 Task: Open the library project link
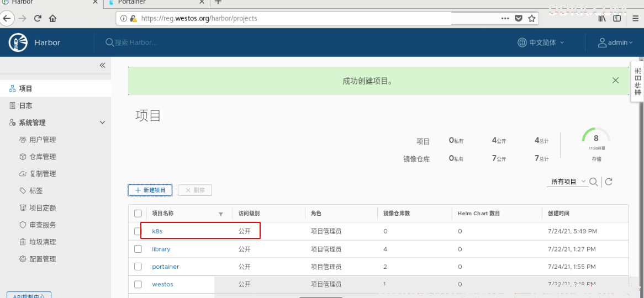pyautogui.click(x=161, y=249)
